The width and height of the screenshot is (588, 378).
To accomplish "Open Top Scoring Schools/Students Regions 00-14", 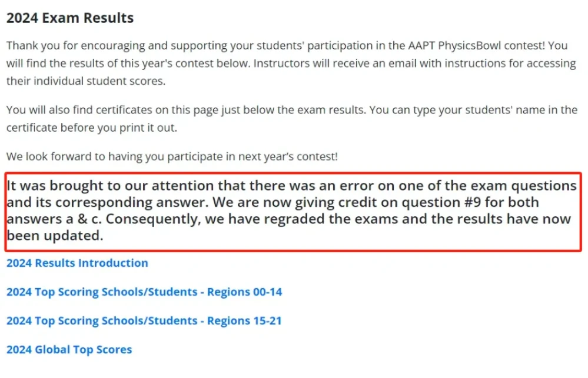I will (x=144, y=292).
